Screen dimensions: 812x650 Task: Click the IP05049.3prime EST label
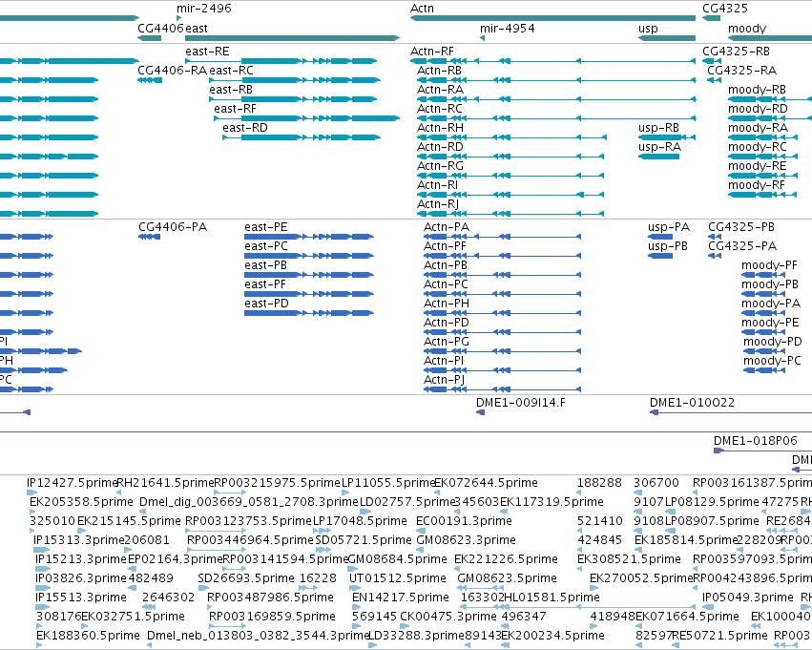[x=748, y=598]
